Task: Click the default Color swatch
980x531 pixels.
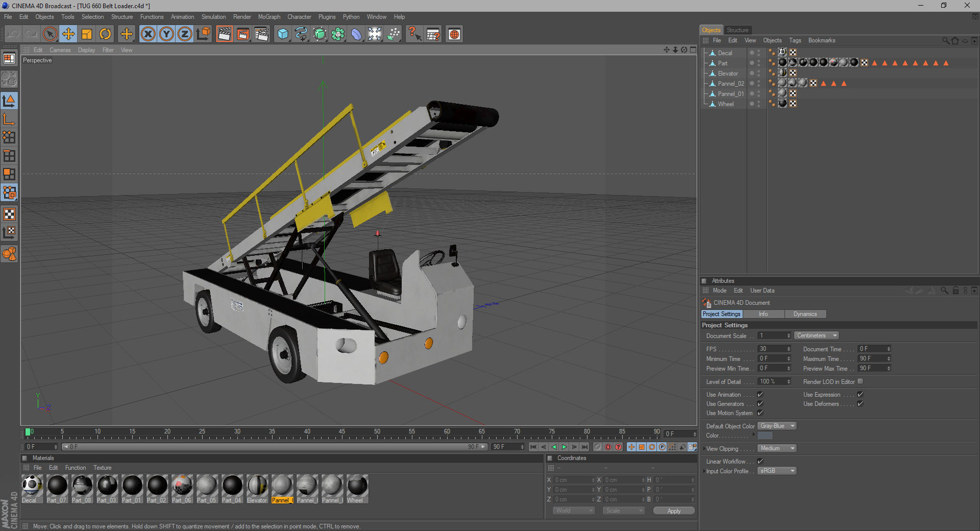Action: point(765,436)
